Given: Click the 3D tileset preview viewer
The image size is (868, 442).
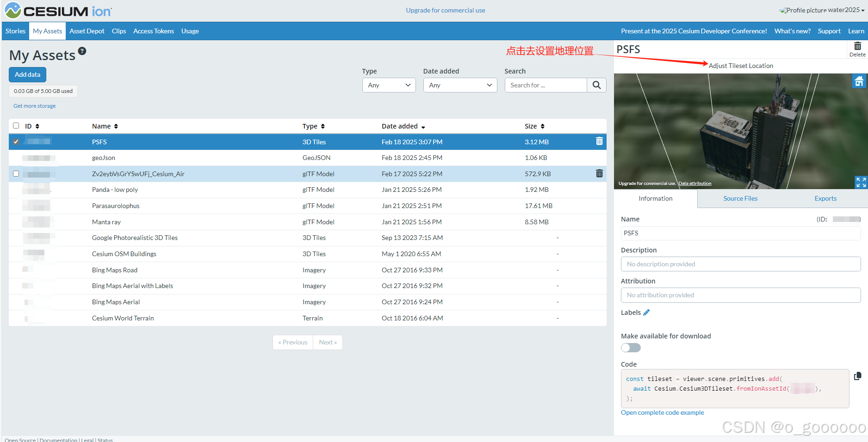Looking at the screenshot, I should 740,131.
